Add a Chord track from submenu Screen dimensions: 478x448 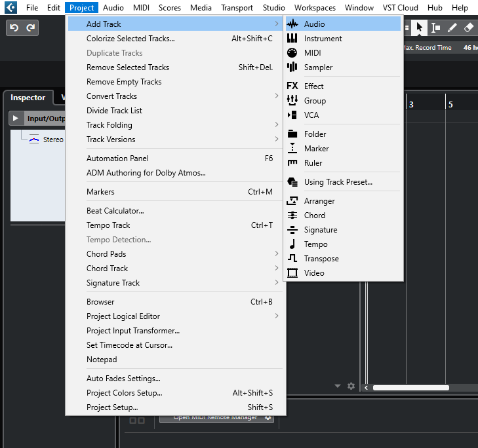(344, 215)
